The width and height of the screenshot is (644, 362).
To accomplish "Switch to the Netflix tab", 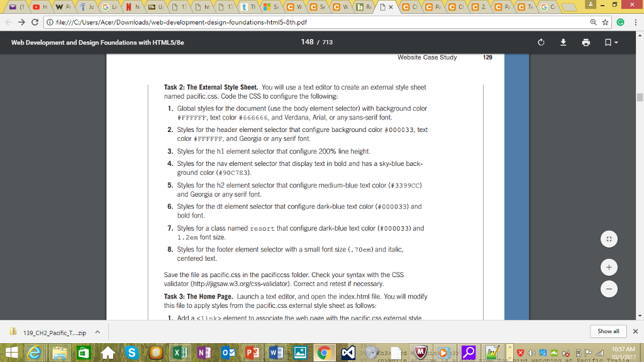I will pos(132,7).
